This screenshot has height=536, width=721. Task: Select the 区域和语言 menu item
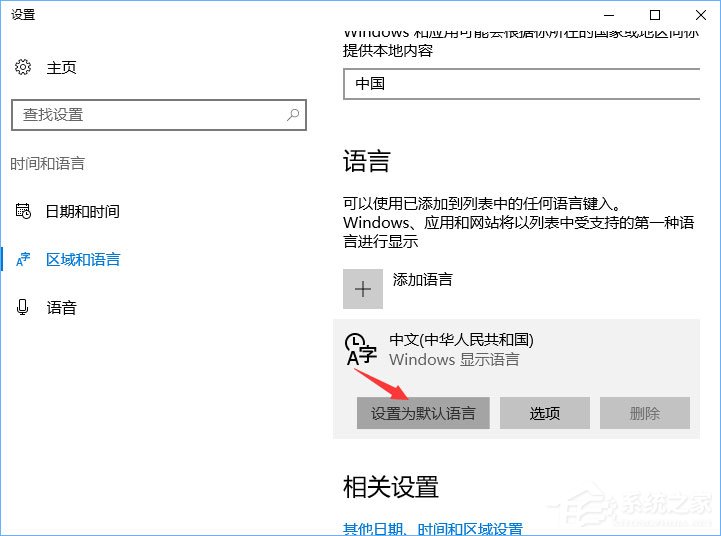coord(83,260)
